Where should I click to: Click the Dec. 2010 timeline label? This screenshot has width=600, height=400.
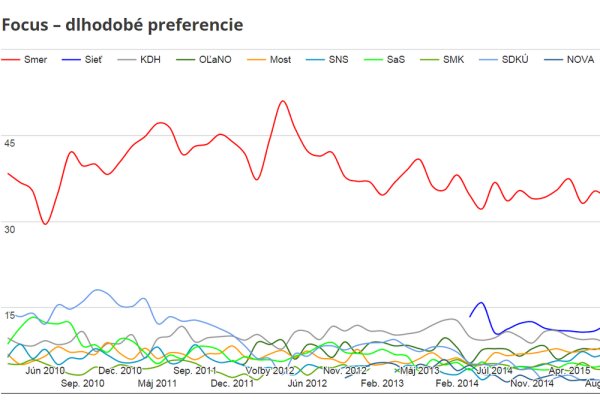[x=119, y=370]
